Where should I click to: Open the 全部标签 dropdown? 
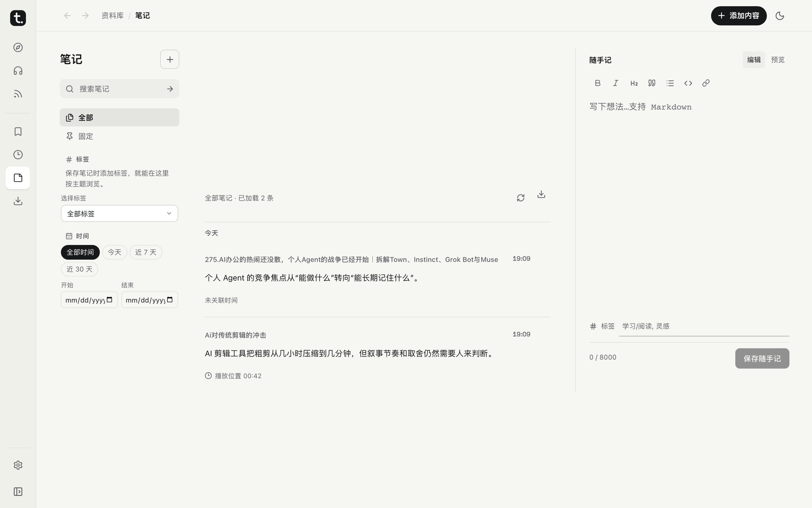(x=119, y=213)
